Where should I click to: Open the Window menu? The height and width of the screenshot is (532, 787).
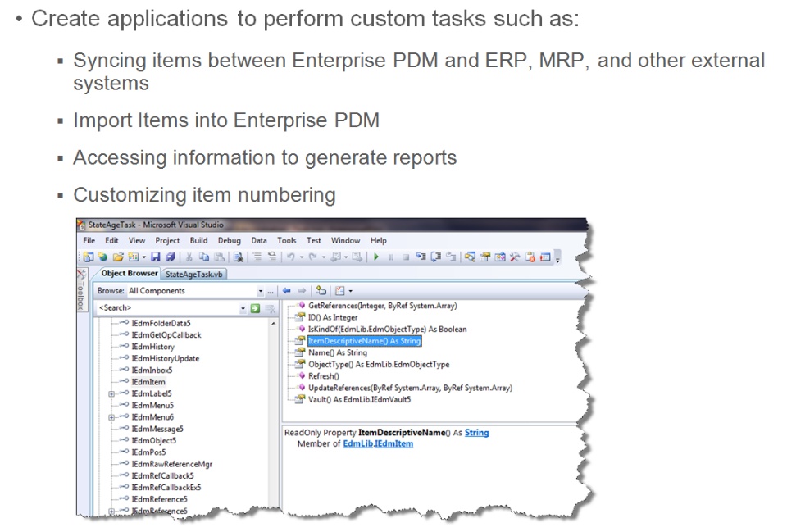pyautogui.click(x=345, y=240)
